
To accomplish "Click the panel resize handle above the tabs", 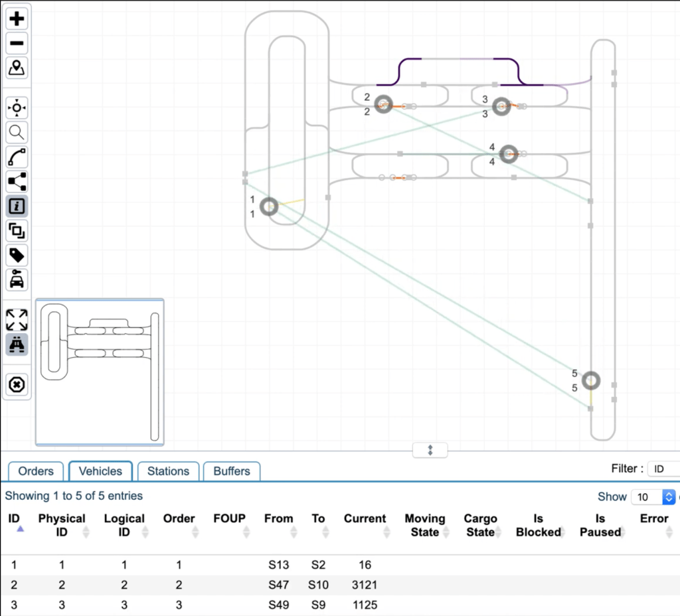I will 430,450.
